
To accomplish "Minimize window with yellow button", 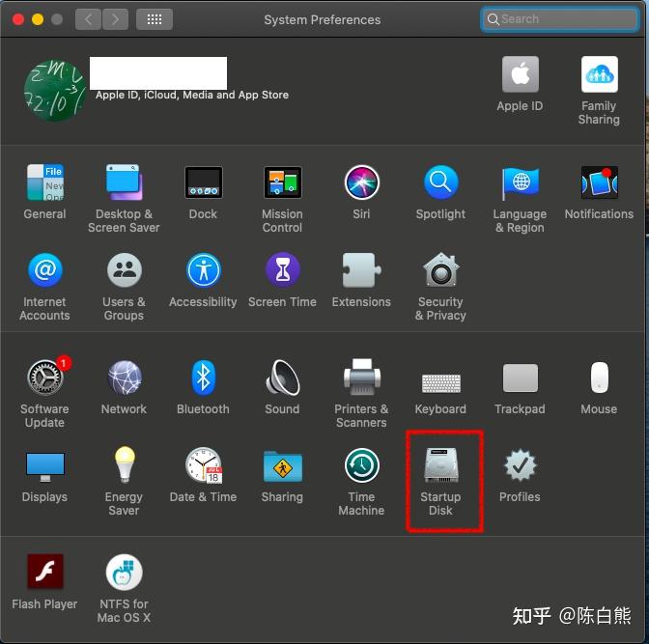I will click(x=38, y=19).
